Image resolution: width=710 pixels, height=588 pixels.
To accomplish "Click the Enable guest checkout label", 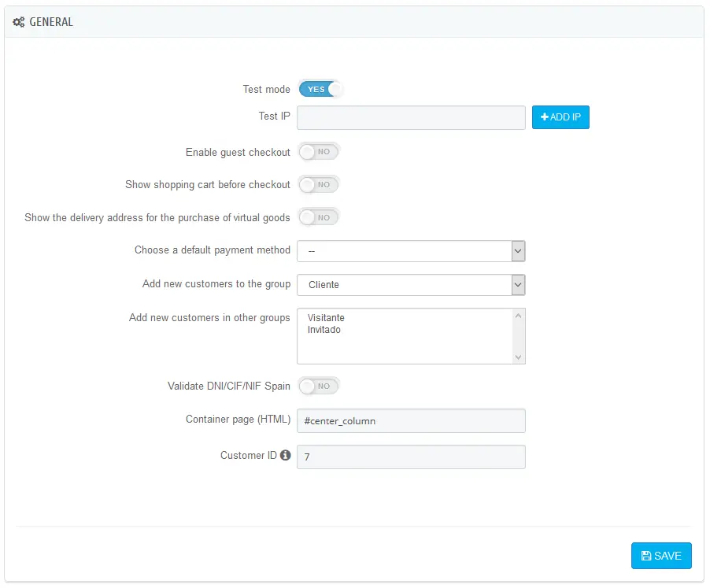I will 238,152.
